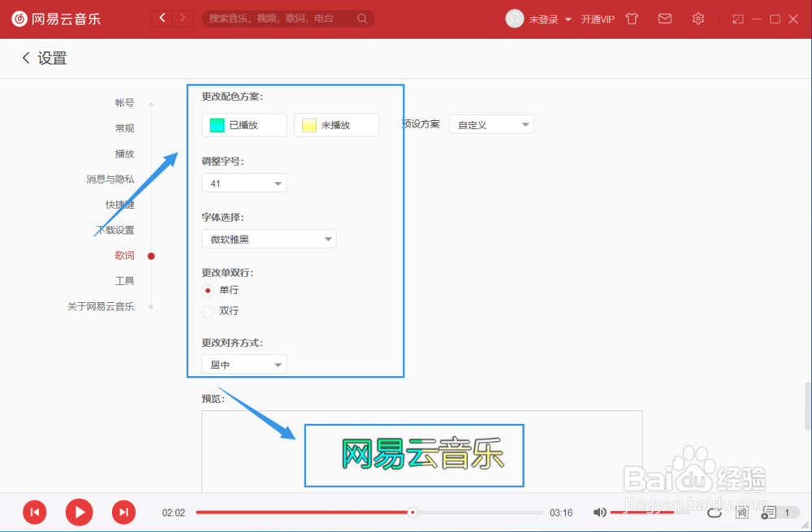This screenshot has width=812, height=532.
Task: Return from 设置 with back chevron
Action: pos(26,58)
